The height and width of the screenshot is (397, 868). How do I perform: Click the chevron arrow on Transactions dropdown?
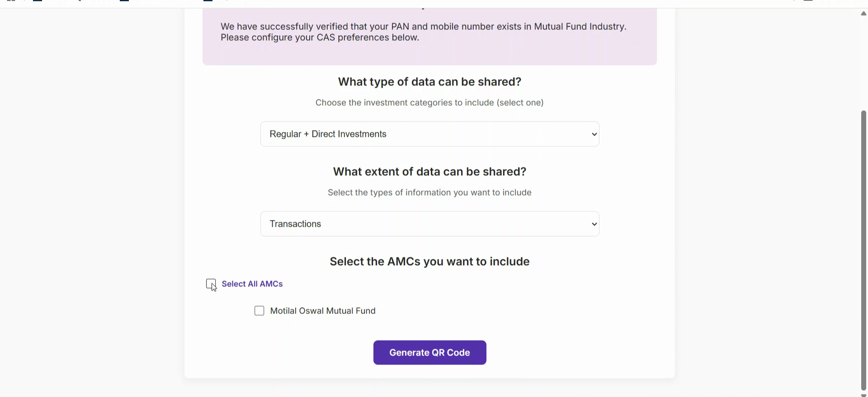(x=594, y=224)
